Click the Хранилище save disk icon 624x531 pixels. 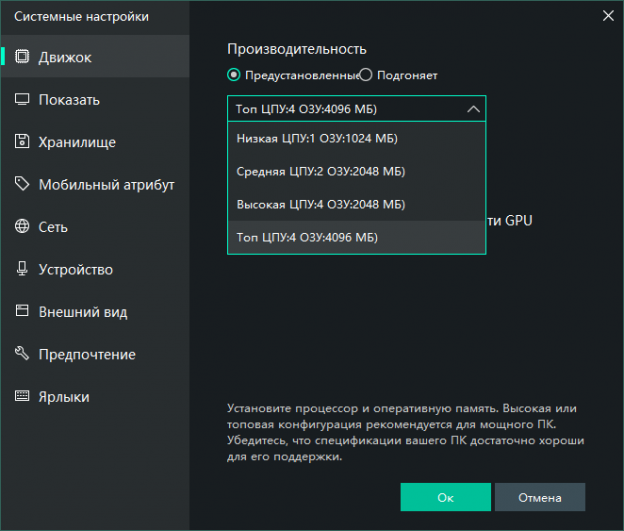22,142
